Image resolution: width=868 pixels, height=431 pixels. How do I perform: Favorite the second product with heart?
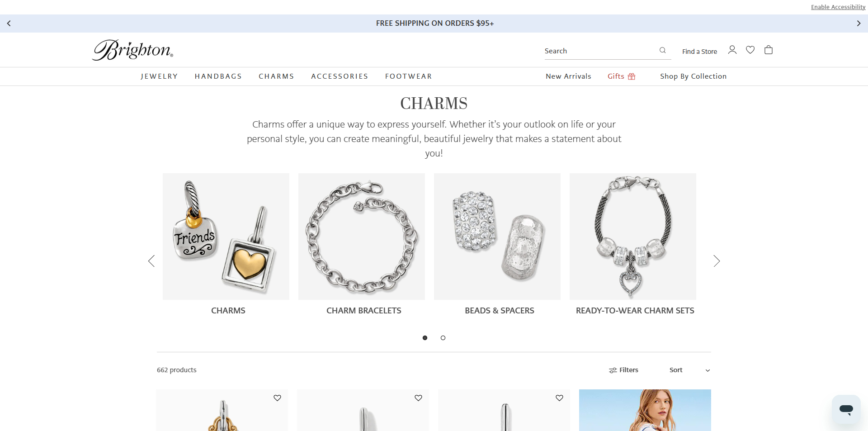click(418, 398)
